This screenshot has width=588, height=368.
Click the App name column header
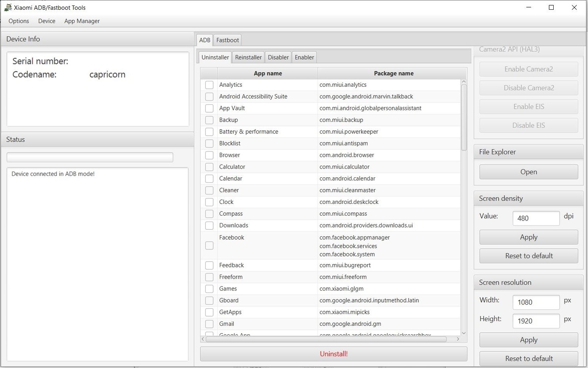(x=268, y=74)
